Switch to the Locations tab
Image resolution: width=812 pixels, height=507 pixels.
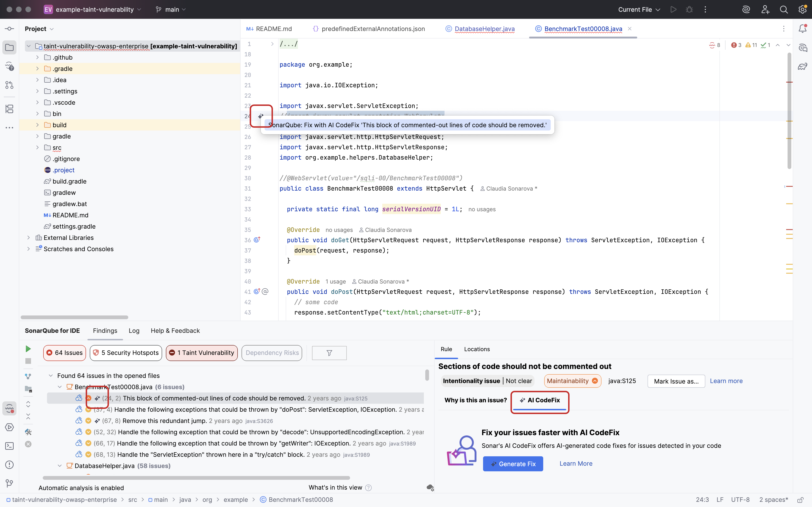coord(477,349)
